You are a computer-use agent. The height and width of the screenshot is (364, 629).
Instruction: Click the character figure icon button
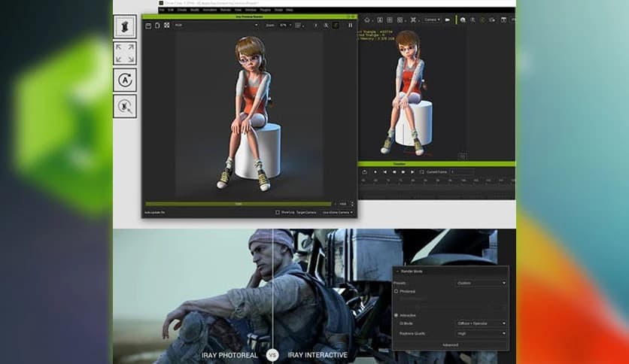coord(125,27)
